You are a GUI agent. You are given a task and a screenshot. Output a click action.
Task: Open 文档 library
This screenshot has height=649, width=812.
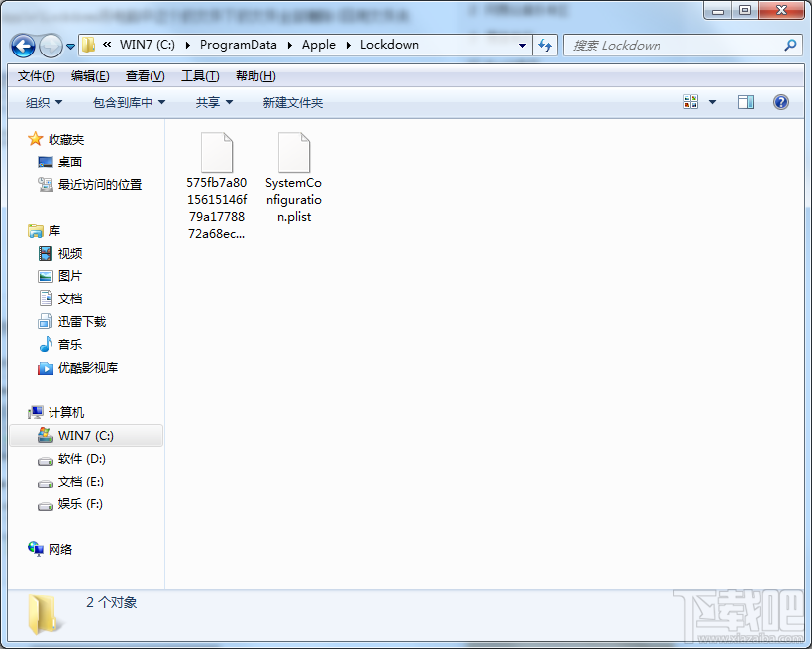pos(60,298)
